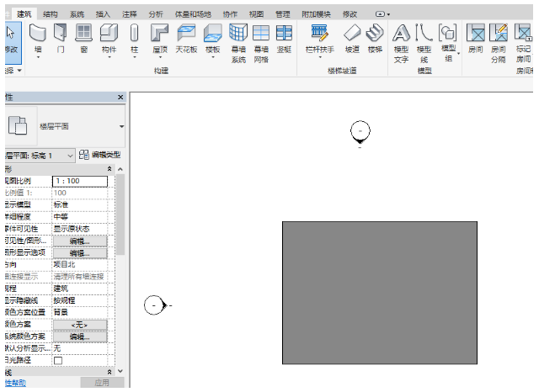
Task: Switch to the 修改 ribbon tab
Action: [x=350, y=14]
